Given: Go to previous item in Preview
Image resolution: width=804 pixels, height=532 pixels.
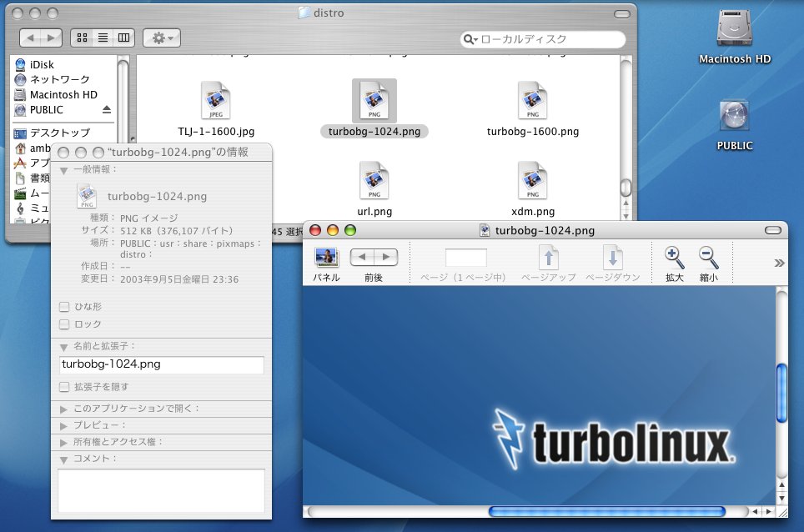Looking at the screenshot, I should (362, 257).
